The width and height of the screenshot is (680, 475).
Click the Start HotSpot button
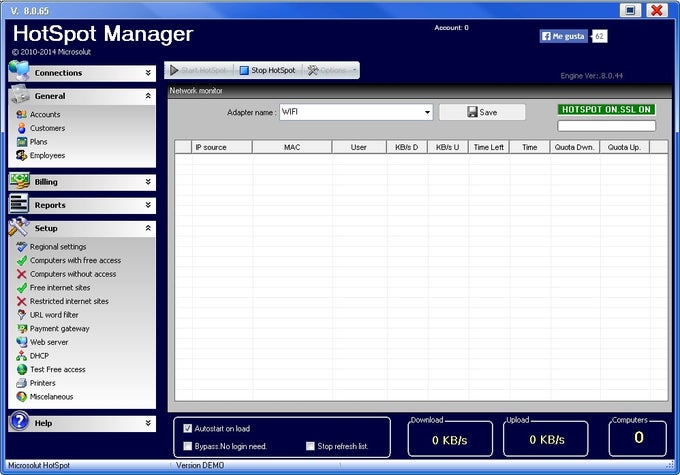(199, 70)
